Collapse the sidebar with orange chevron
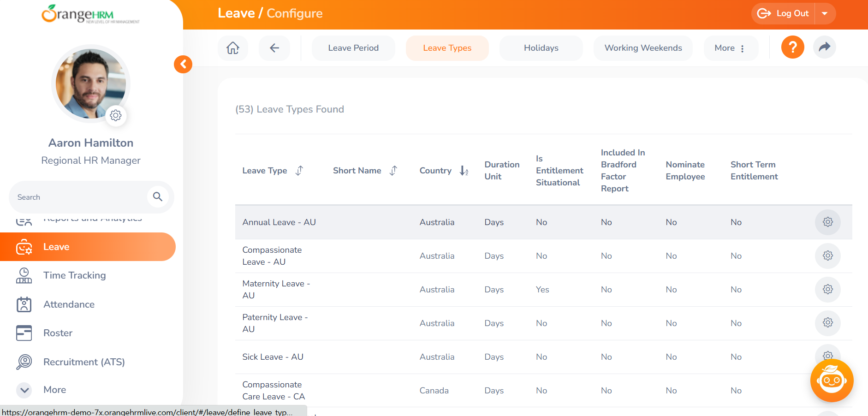This screenshot has width=868, height=416. pos(183,64)
